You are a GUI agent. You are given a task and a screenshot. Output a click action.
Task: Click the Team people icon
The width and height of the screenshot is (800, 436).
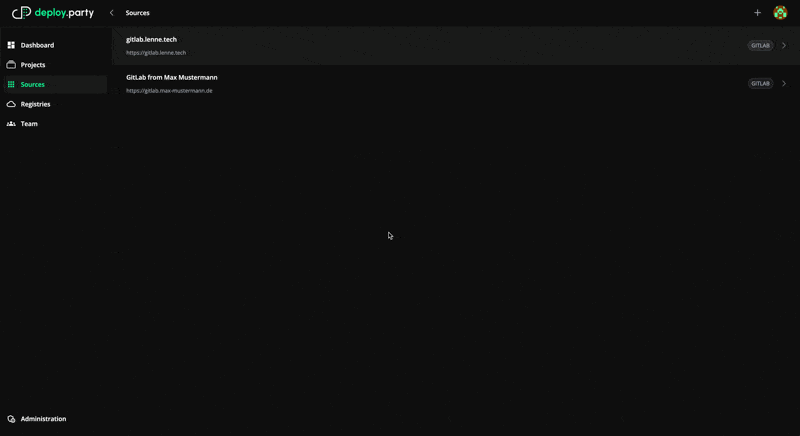tap(11, 124)
